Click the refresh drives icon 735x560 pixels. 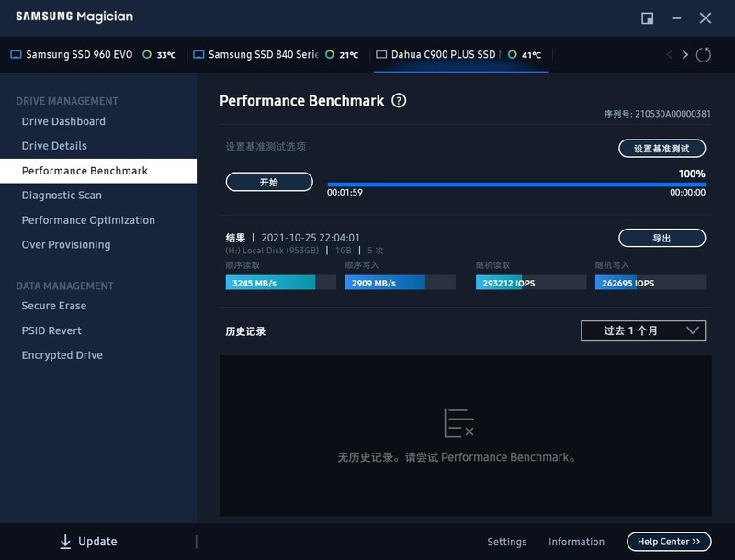click(704, 55)
